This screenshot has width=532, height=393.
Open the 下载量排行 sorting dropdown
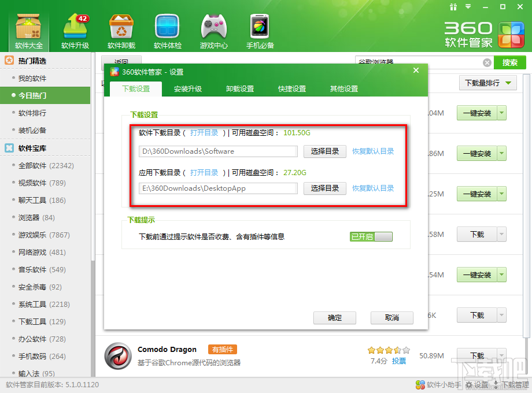tap(487, 83)
